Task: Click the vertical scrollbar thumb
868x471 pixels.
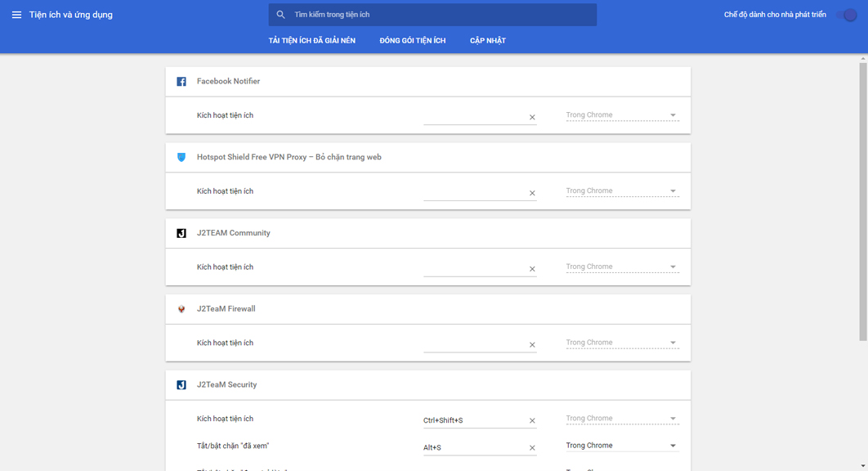Action: [x=863, y=202]
